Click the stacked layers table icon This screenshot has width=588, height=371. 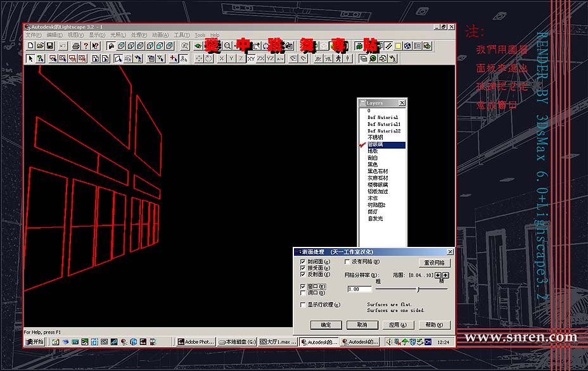(363, 58)
